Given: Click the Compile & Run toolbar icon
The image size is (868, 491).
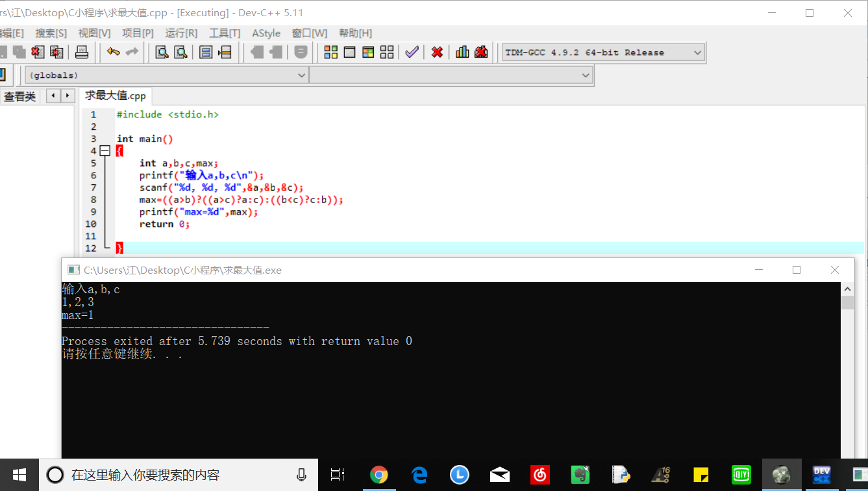Looking at the screenshot, I should pyautogui.click(x=368, y=53).
